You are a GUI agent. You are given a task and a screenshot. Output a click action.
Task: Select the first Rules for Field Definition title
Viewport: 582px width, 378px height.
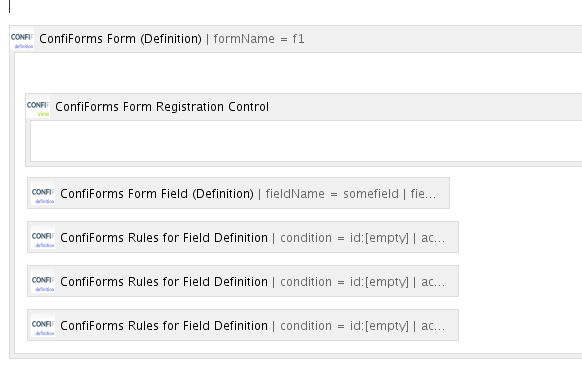164,238
